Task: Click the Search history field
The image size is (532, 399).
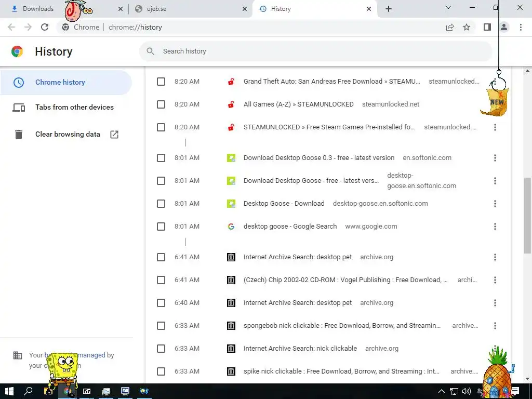Action: tap(315, 51)
